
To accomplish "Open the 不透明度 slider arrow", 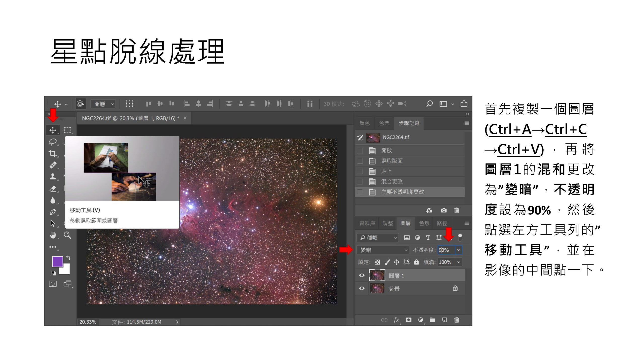I will 459,250.
